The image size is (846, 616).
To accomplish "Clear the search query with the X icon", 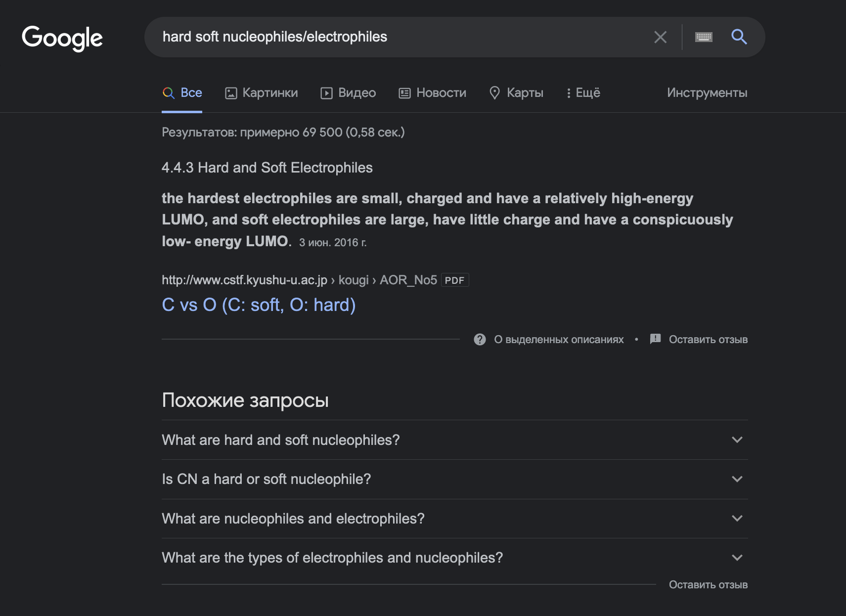I will (660, 37).
